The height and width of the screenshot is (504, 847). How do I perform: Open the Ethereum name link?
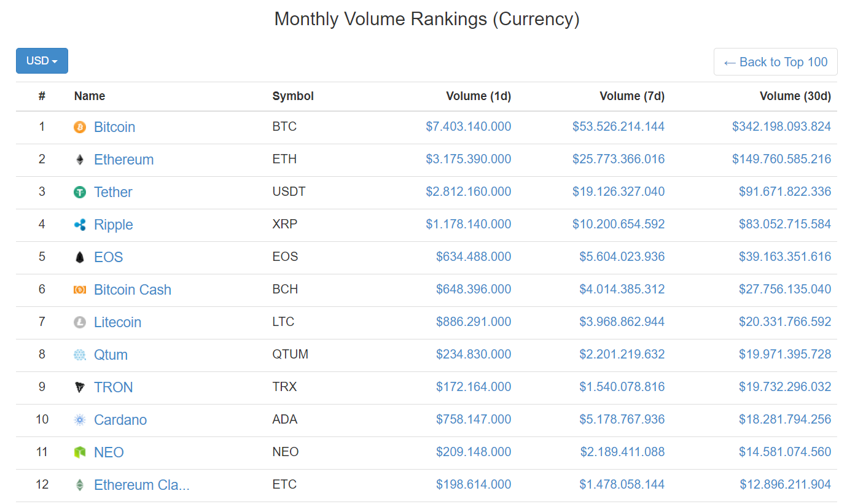(x=123, y=160)
